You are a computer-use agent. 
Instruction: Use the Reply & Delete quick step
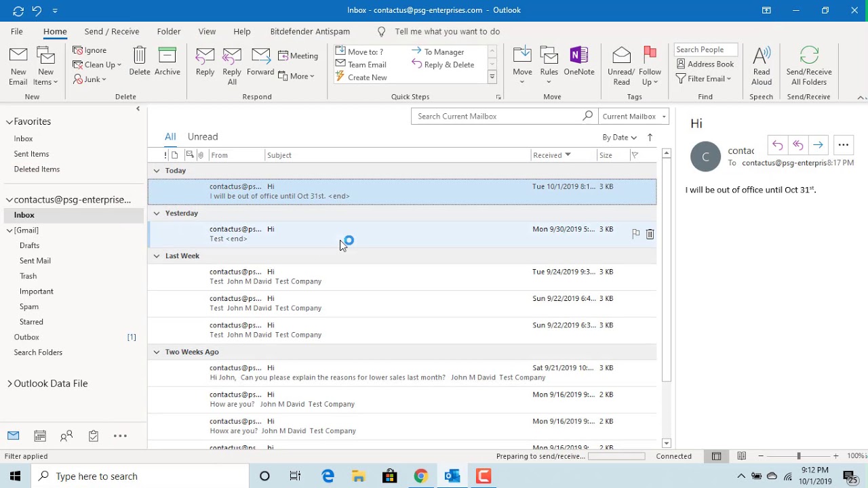(443, 64)
